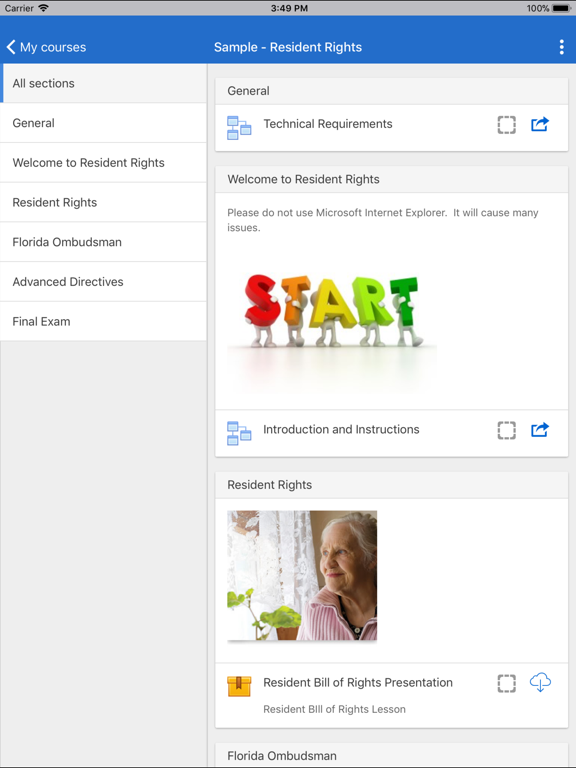Open Introduction and Instructions via share arrow icon
The image size is (576, 768).
(x=540, y=430)
